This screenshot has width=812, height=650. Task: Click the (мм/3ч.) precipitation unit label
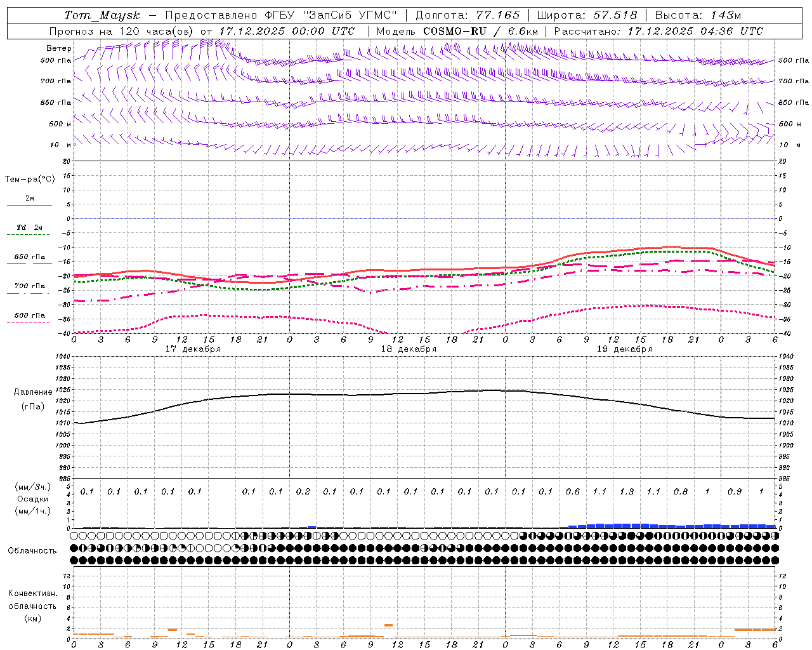point(33,487)
